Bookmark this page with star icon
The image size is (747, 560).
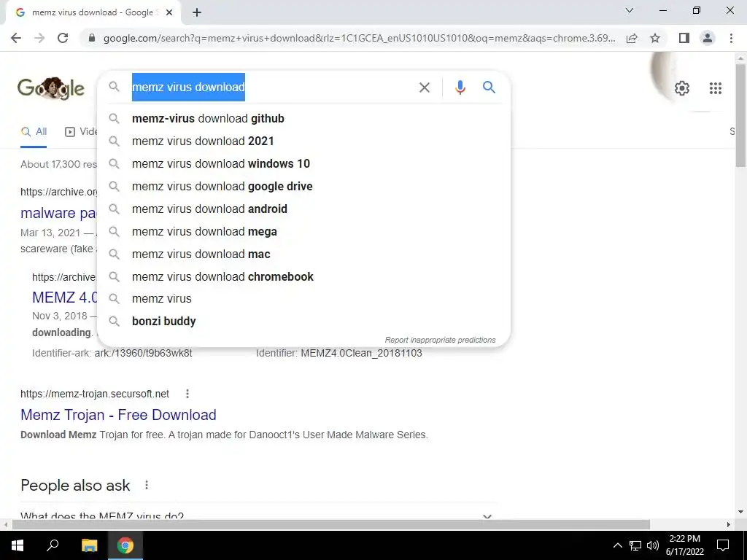click(x=655, y=38)
